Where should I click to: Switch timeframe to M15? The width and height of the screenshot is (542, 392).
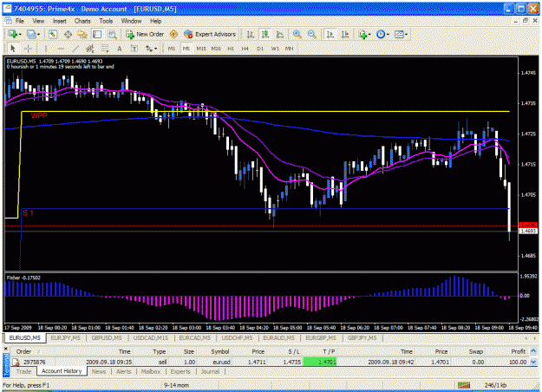[x=201, y=49]
